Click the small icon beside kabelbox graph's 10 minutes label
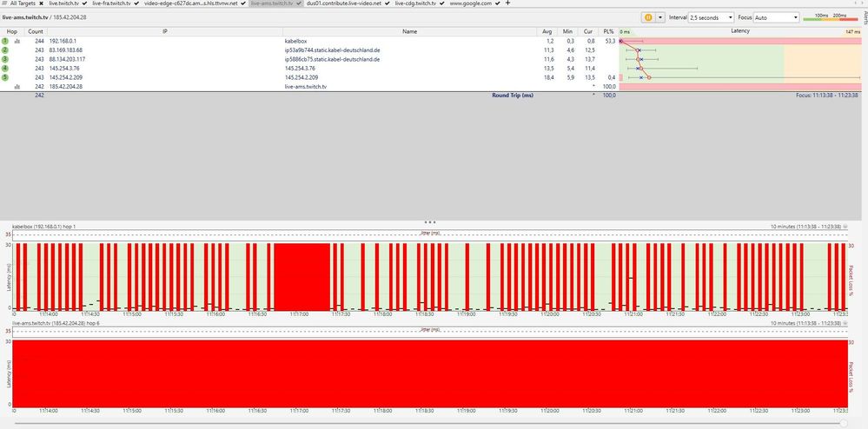This screenshot has width=868, height=429. pyautogui.click(x=845, y=227)
